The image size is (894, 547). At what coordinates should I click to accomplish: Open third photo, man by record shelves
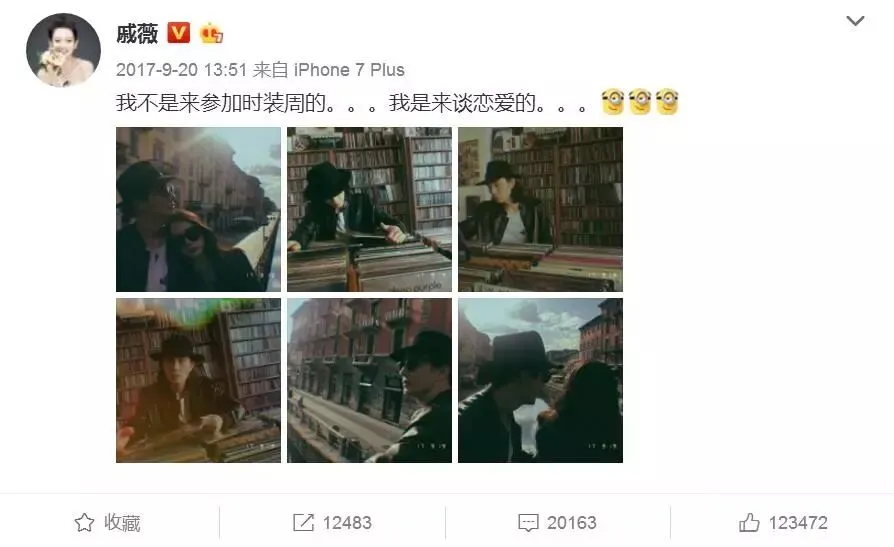click(x=541, y=209)
